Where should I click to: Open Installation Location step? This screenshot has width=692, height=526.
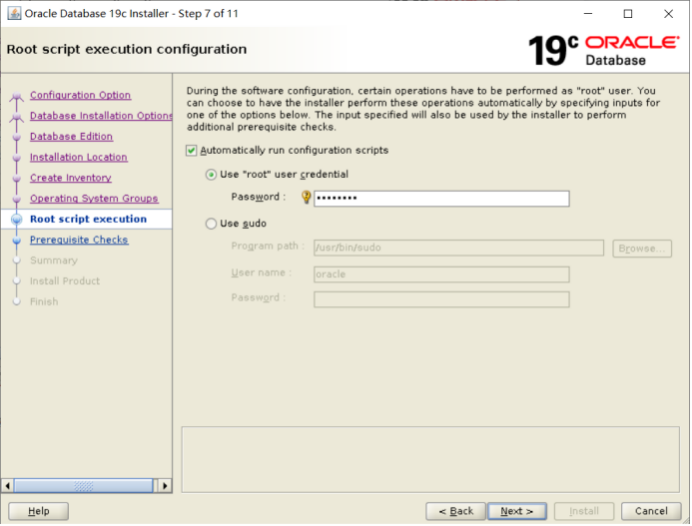tap(79, 157)
